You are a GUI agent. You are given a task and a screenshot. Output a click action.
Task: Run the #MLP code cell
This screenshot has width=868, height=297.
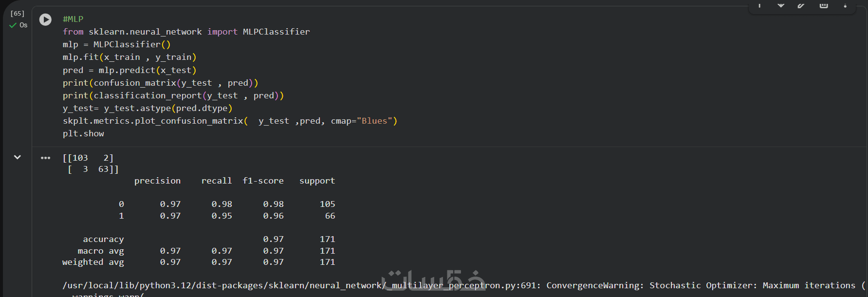pos(45,19)
